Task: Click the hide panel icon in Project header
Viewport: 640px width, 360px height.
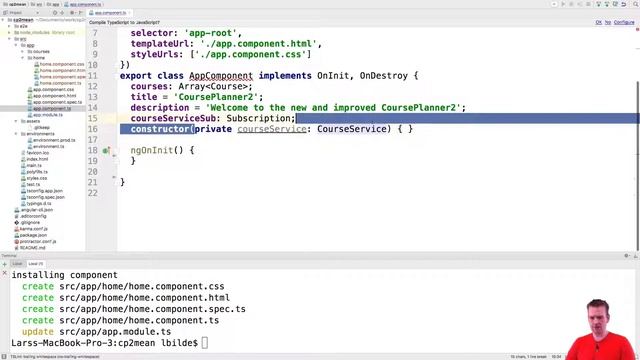Action: [x=80, y=13]
